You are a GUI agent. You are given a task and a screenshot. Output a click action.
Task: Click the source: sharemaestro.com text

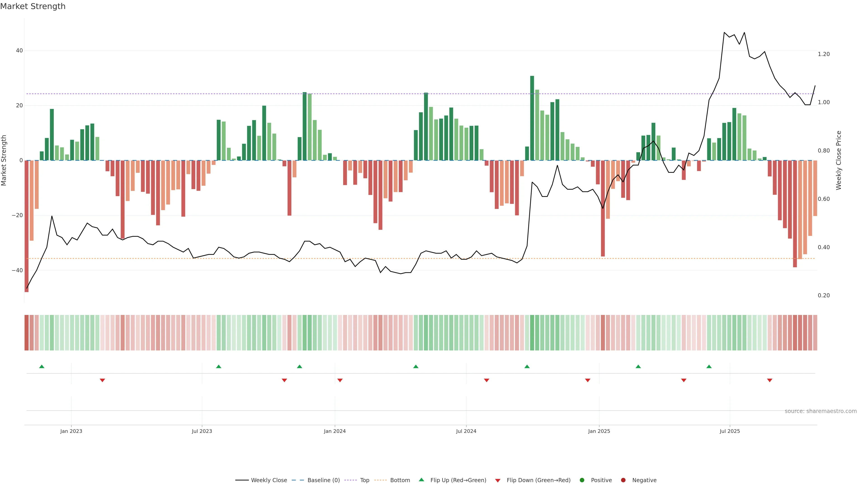coord(821,411)
